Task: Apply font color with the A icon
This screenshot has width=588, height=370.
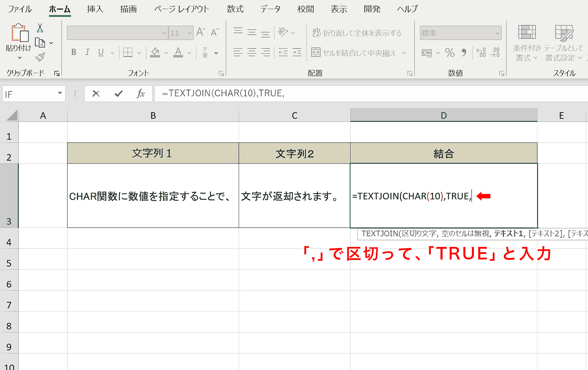Action: pos(178,53)
